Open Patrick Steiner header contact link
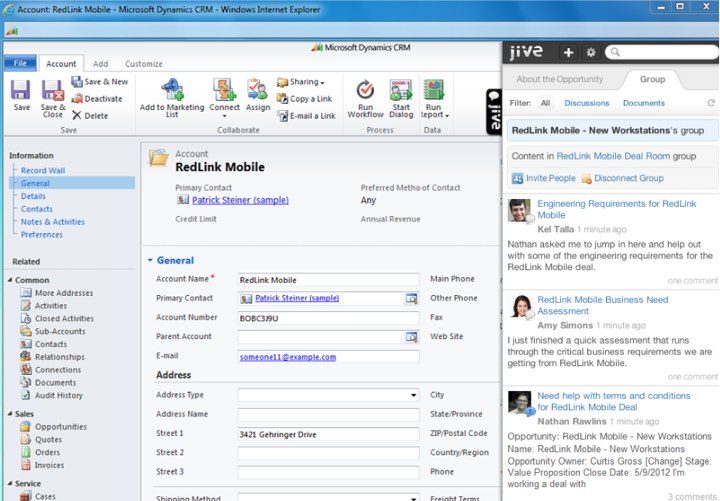 coord(240,200)
